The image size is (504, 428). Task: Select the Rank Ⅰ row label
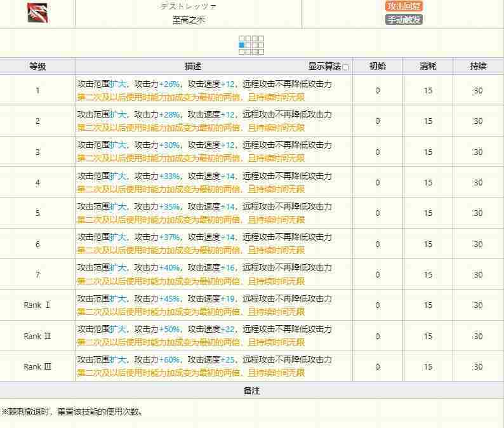(37, 305)
